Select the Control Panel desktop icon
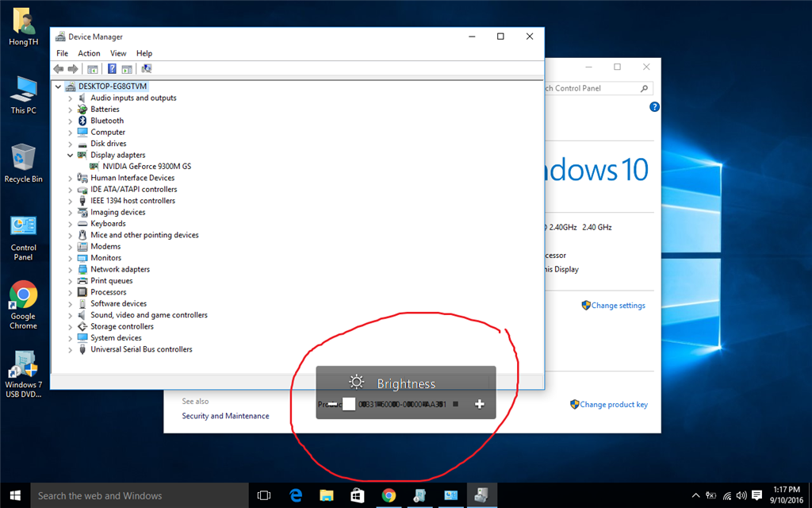Viewport: 812px width, 508px height. 23,238
